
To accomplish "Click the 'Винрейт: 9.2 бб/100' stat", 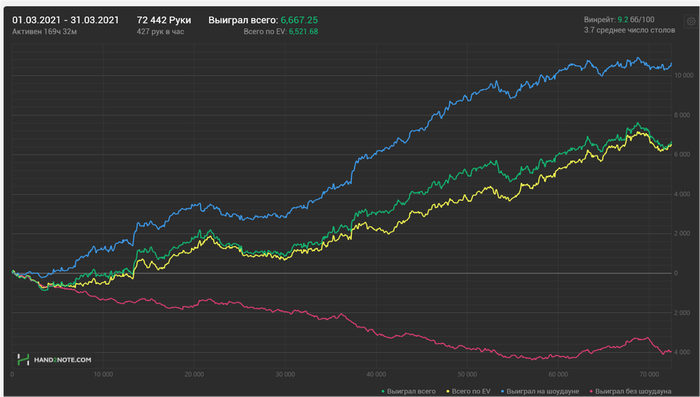I will click(619, 20).
